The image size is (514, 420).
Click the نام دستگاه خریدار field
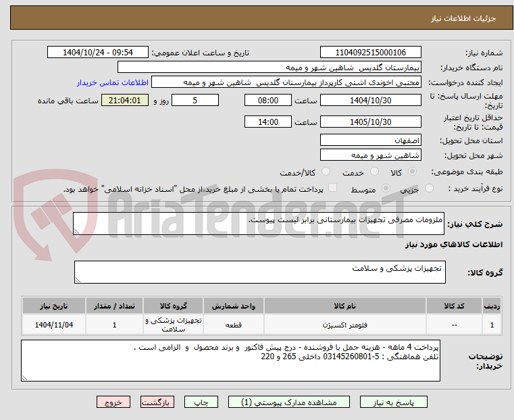click(269, 68)
